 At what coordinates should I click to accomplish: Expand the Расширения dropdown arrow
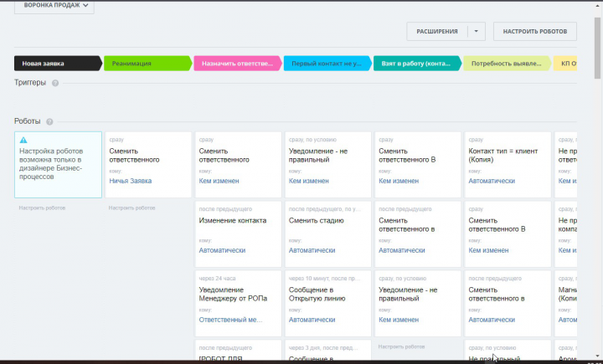pyautogui.click(x=476, y=32)
